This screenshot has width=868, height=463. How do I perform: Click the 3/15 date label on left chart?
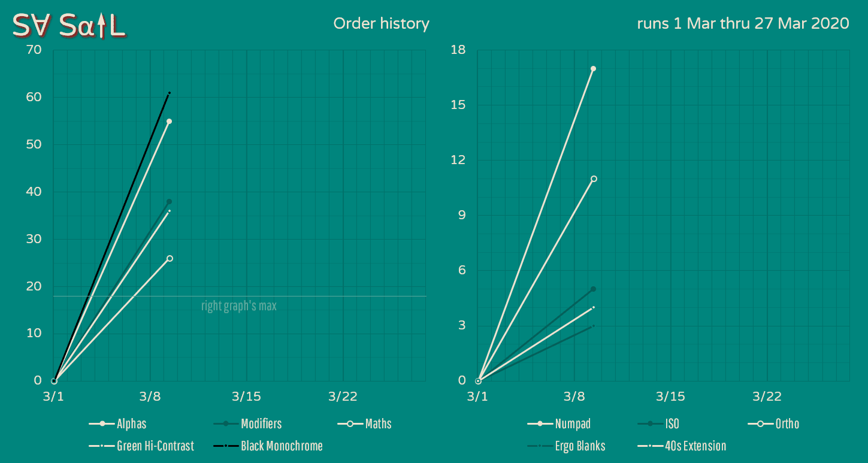pyautogui.click(x=246, y=397)
